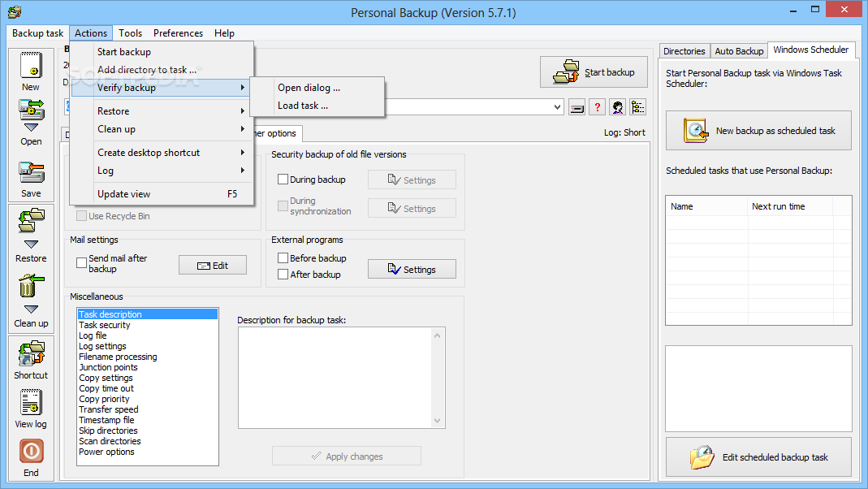Click the person icon beside help icon

(618, 107)
